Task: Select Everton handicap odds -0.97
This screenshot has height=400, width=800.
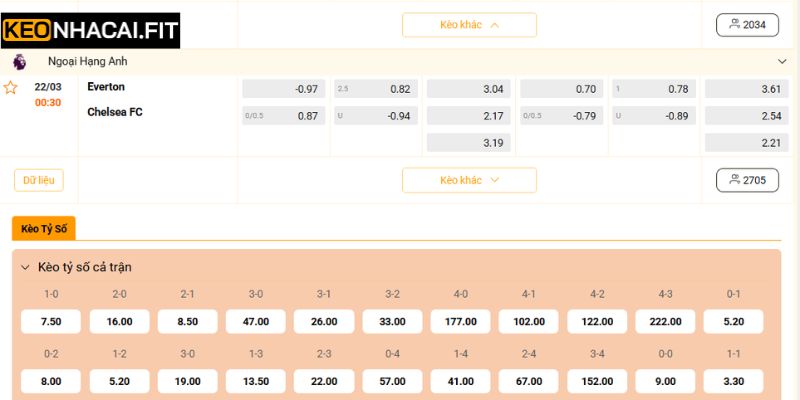Action: click(284, 89)
